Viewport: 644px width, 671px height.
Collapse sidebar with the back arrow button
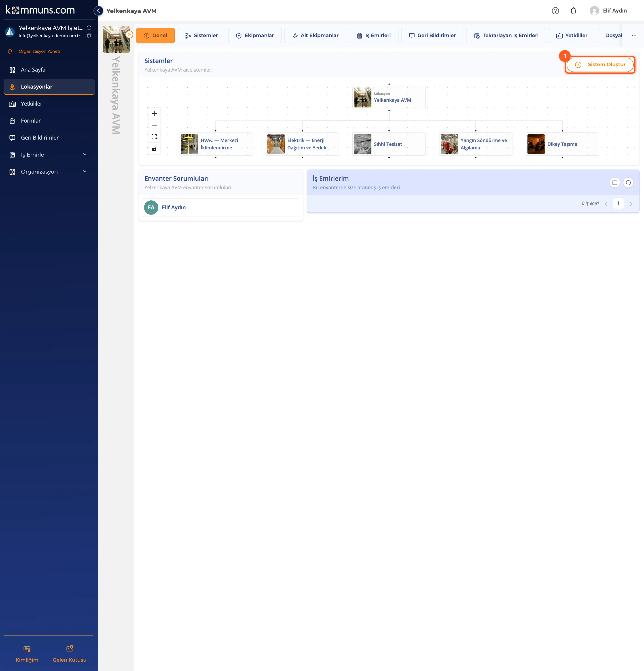(x=98, y=11)
